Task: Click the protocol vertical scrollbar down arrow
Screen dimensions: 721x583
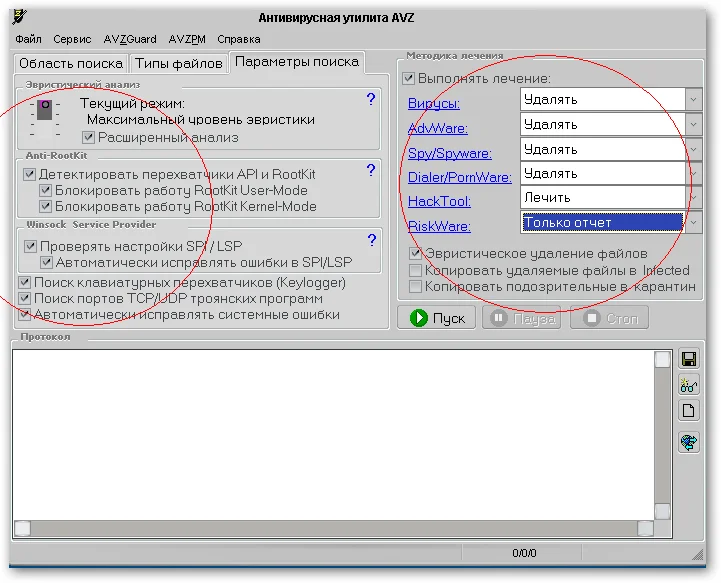Action: [x=662, y=511]
